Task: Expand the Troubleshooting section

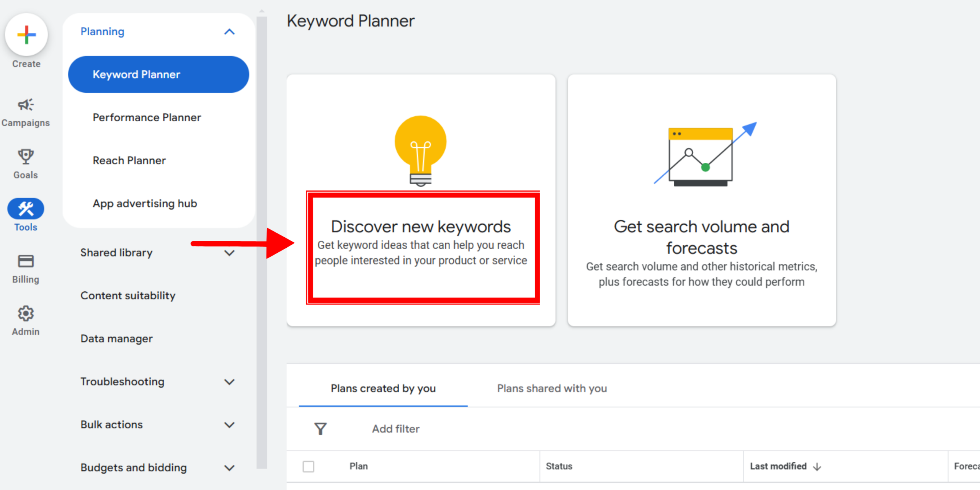Action: coord(229,382)
